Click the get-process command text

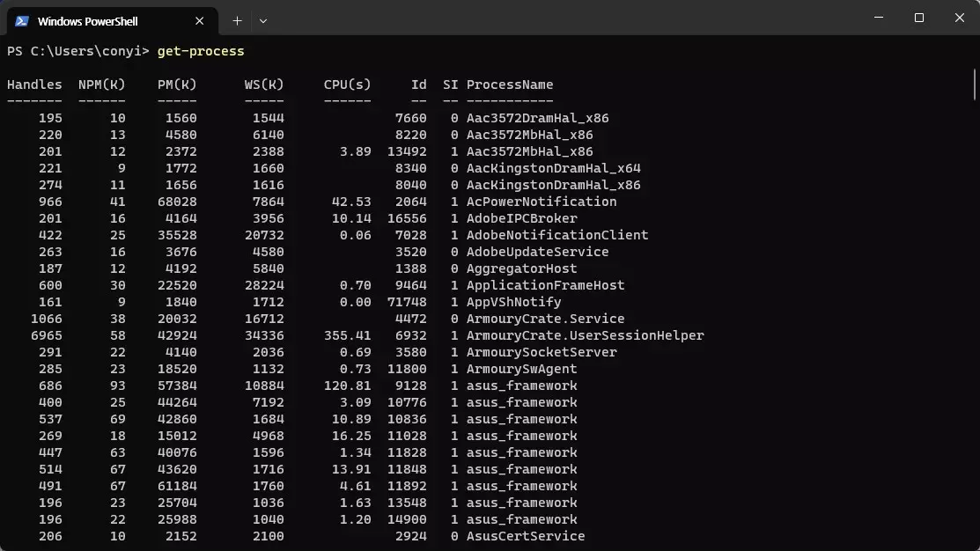coord(201,51)
